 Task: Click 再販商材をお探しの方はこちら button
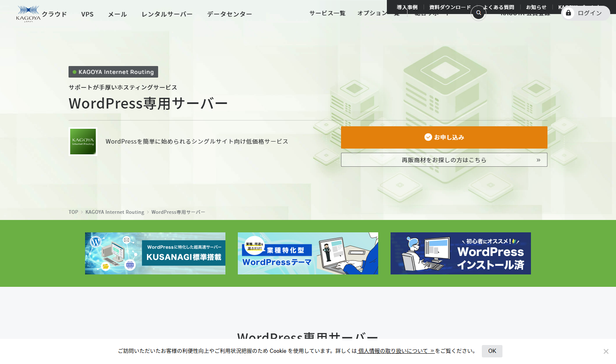444,160
